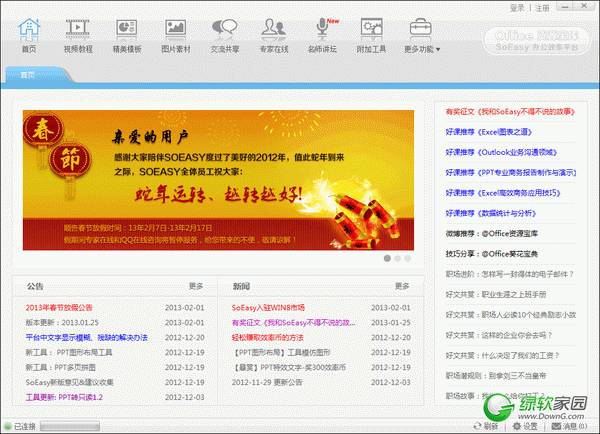Open 版本更新：2013.01.25 announcement
This screenshot has height=434, width=600.
click(x=62, y=323)
